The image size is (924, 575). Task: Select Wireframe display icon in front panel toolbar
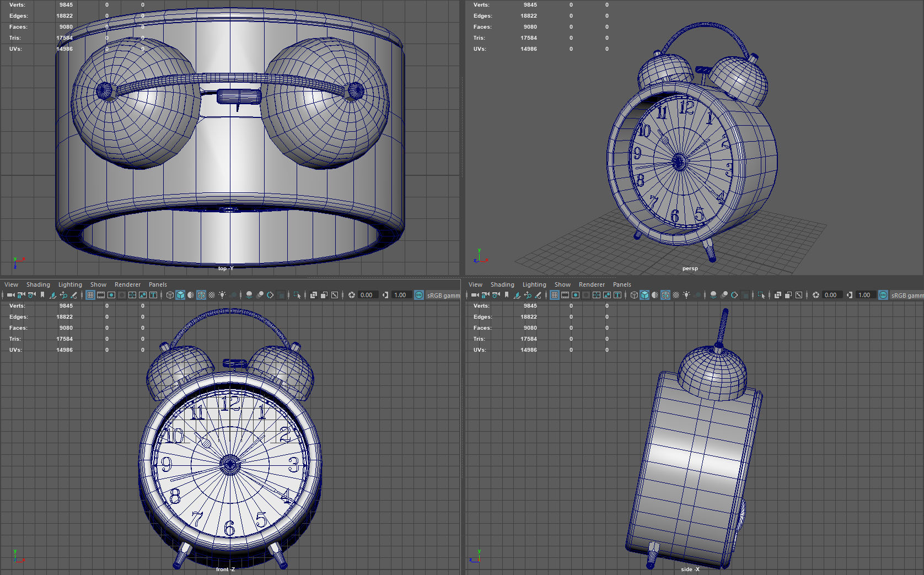pos(170,295)
